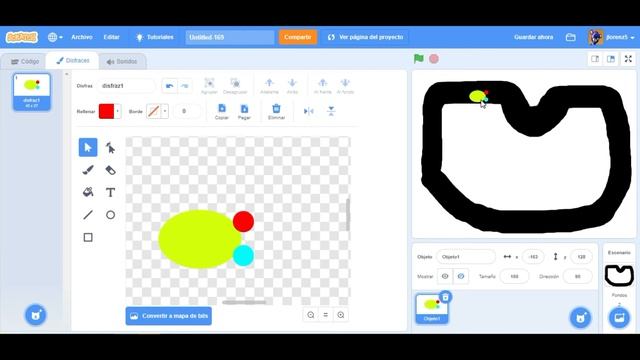Enter full screen stage mode
Image resolution: width=640 pixels, height=360 pixels.
pyautogui.click(x=628, y=59)
